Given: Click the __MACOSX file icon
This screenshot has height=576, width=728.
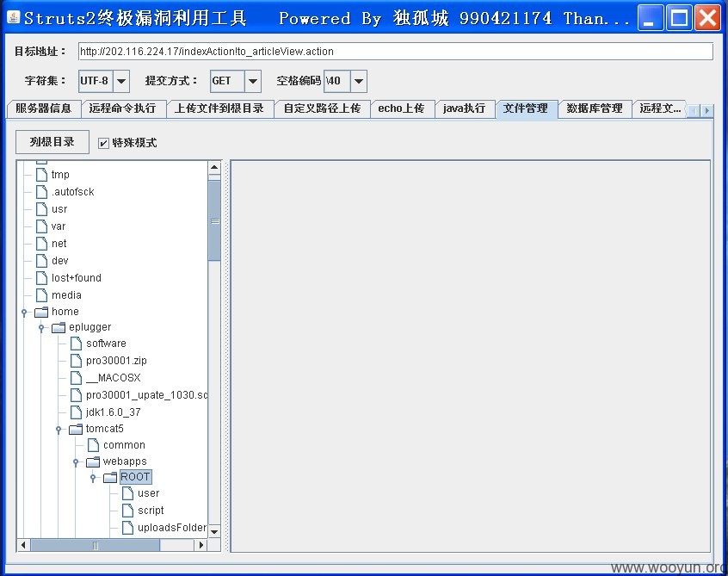Looking at the screenshot, I should pos(76,378).
